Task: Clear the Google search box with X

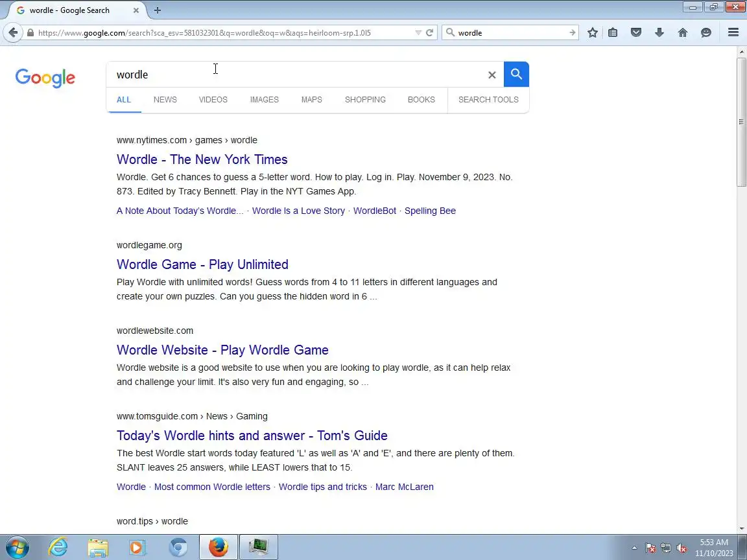Action: pos(492,75)
